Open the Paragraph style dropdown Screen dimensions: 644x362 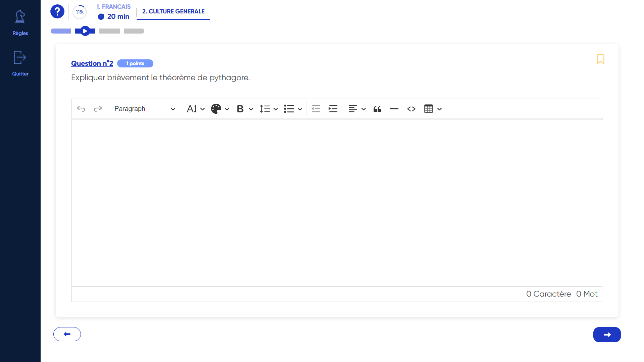[x=144, y=109]
